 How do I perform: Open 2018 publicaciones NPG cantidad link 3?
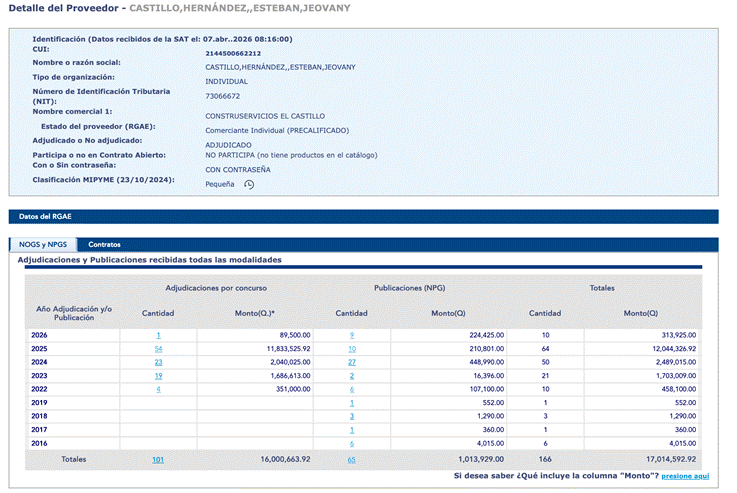click(x=352, y=416)
